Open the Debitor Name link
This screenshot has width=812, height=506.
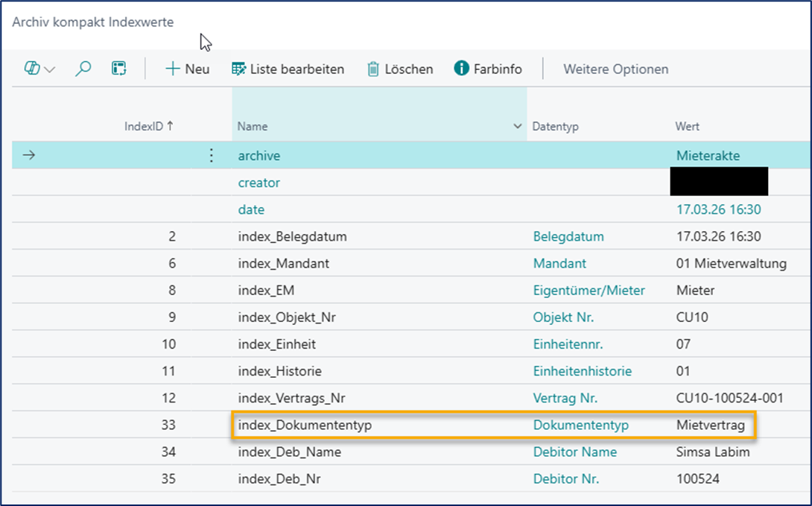click(x=575, y=452)
